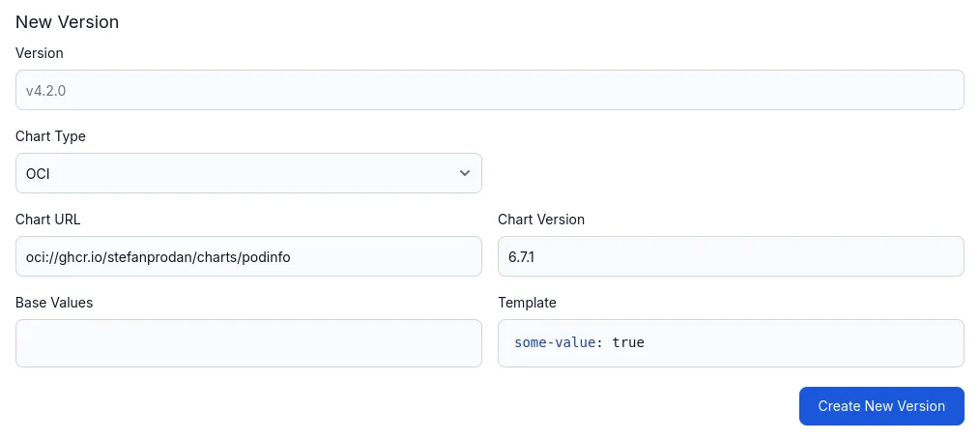This screenshot has width=980, height=440.
Task: Click inside the Base Values text area
Action: tap(248, 343)
